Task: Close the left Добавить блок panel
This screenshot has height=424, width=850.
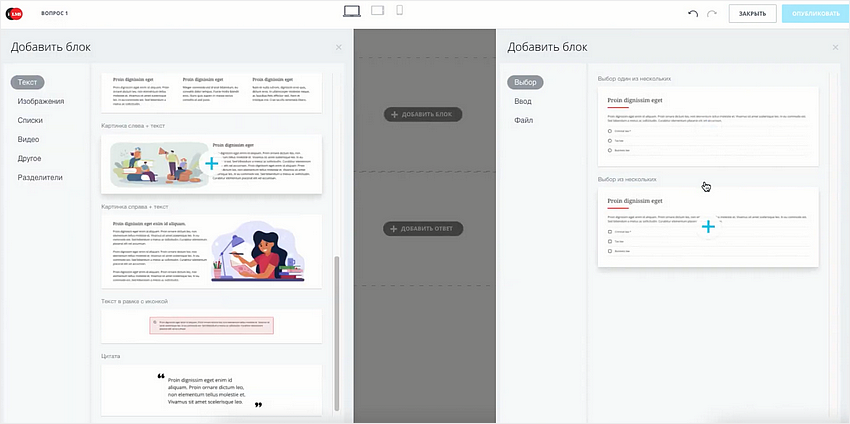Action: (x=339, y=48)
